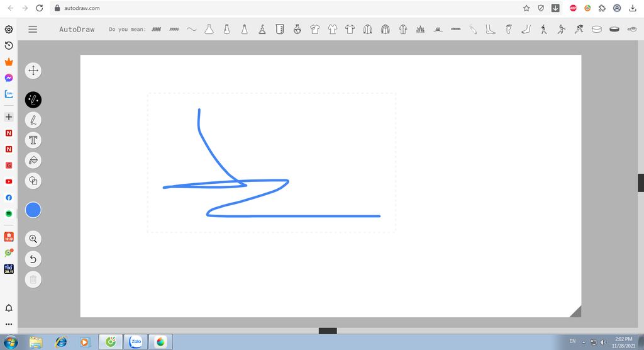Open the Windows Start menu

(x=11, y=342)
